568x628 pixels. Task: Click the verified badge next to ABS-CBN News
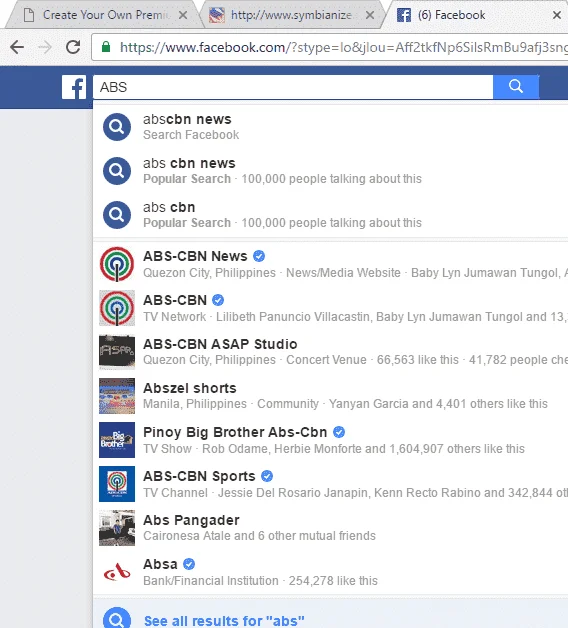259,256
